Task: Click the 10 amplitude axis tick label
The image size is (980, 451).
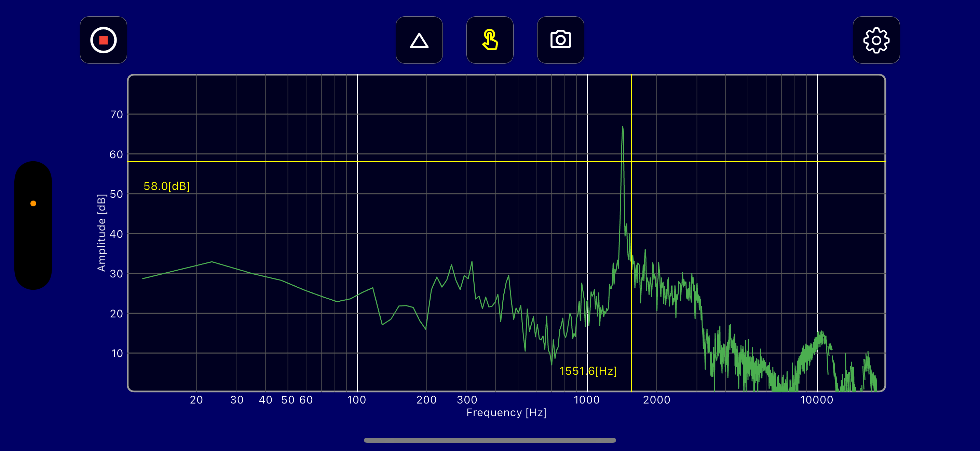Action: click(117, 353)
